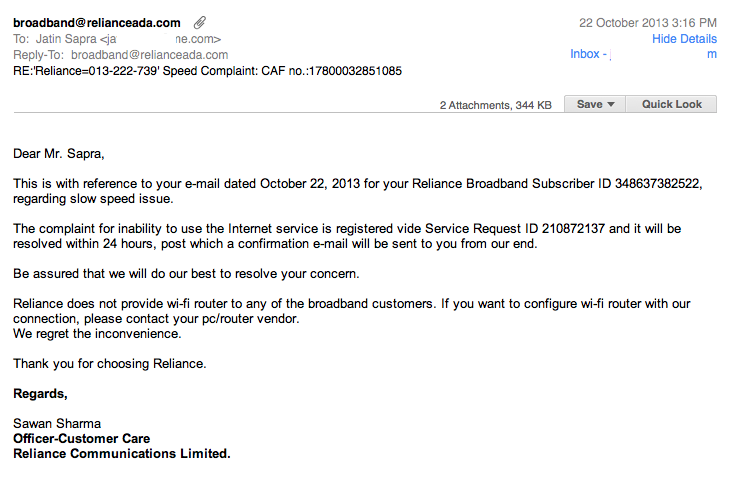This screenshot has height=477, width=729.
Task: Expand the Save button dropdown arrow
Action: pos(610,104)
